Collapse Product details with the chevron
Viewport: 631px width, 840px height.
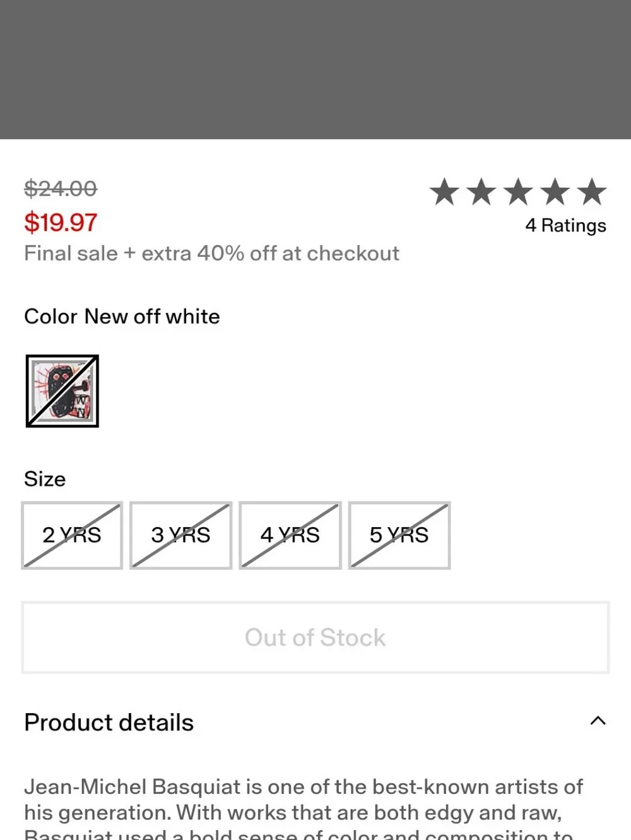point(598,721)
